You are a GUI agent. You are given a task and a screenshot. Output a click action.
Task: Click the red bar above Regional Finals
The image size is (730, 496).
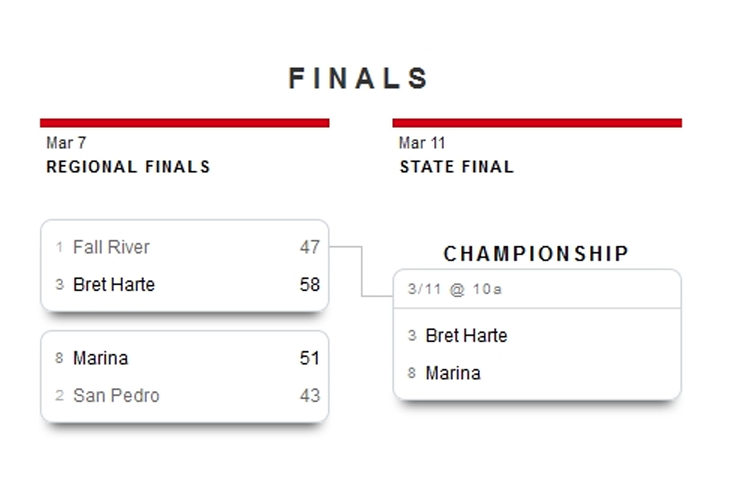tap(184, 123)
